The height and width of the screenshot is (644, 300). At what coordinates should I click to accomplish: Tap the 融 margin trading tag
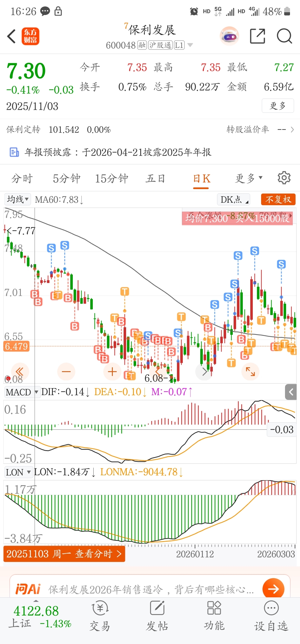point(142,45)
